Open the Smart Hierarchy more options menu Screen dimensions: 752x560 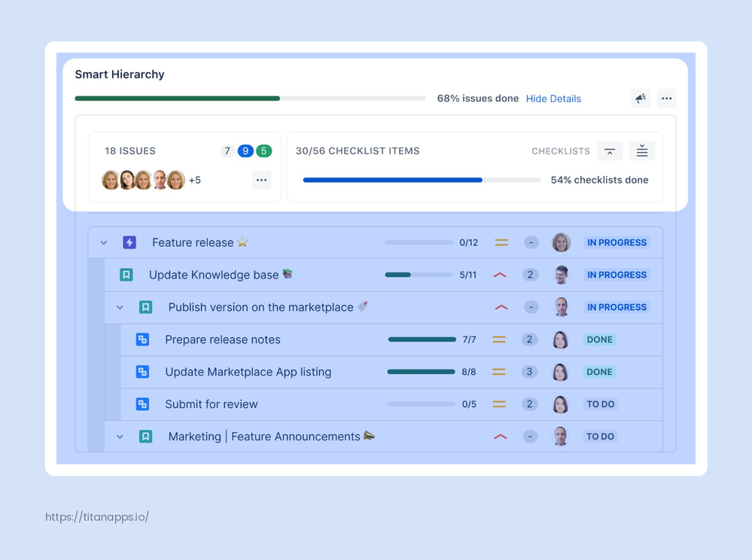click(x=667, y=99)
